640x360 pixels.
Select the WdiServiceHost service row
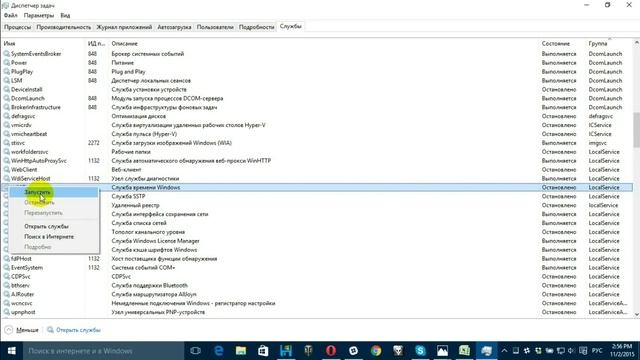tap(318, 178)
